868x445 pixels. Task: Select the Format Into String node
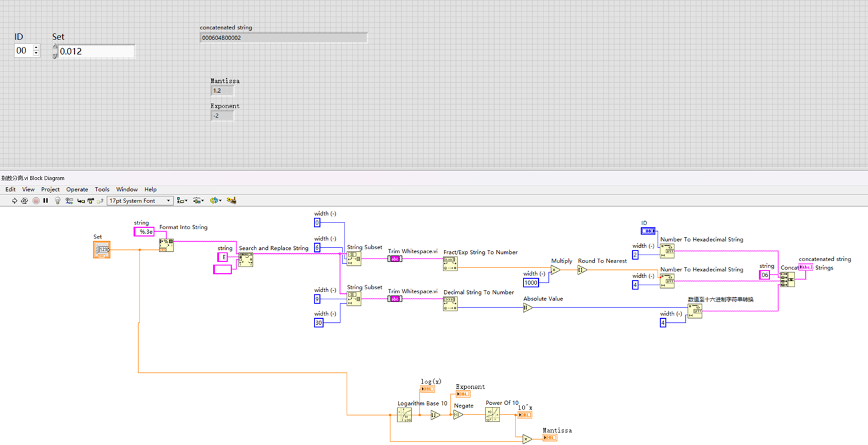(x=166, y=245)
